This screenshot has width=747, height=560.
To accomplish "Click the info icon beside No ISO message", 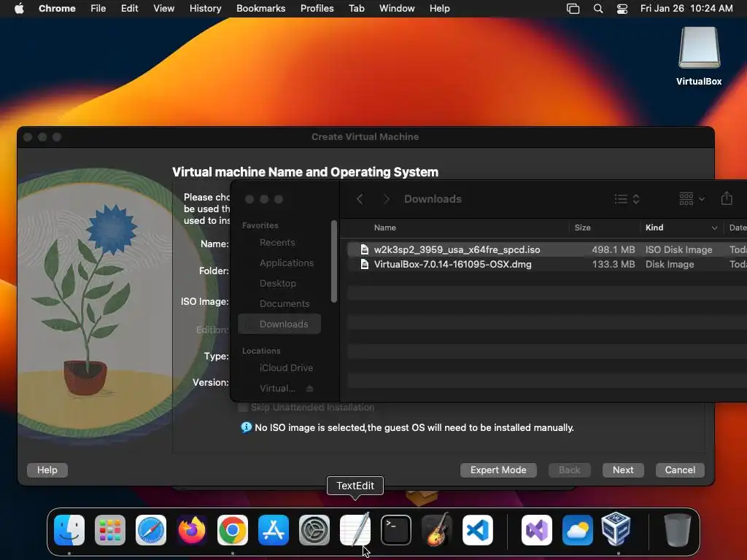I will pyautogui.click(x=246, y=427).
